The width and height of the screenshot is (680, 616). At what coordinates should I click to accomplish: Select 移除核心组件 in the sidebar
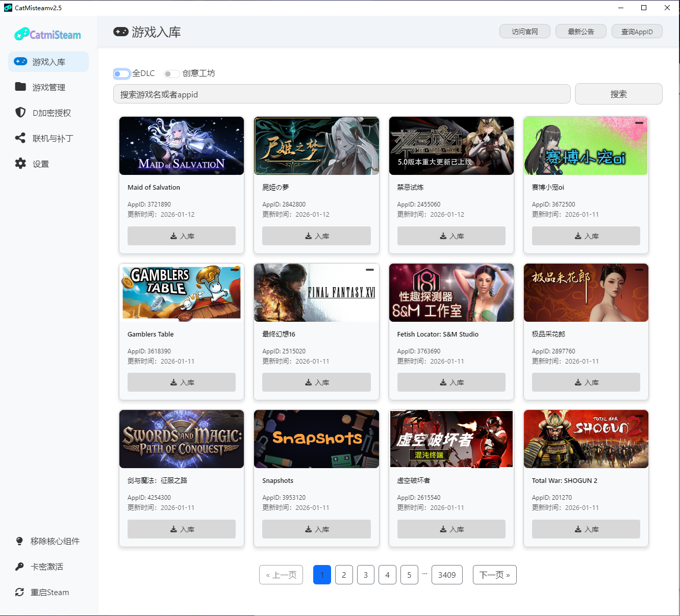click(x=48, y=541)
